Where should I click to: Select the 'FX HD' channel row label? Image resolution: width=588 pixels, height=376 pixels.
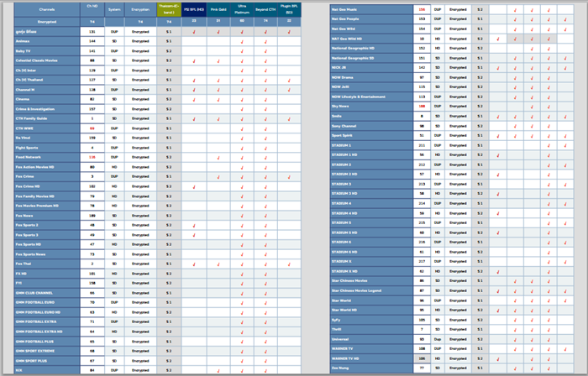[x=47, y=274]
